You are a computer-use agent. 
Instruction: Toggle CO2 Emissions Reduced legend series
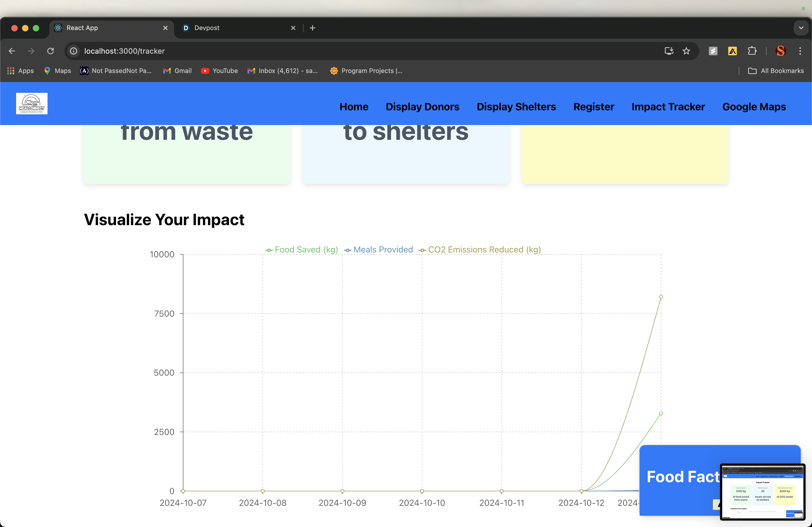pyautogui.click(x=480, y=250)
